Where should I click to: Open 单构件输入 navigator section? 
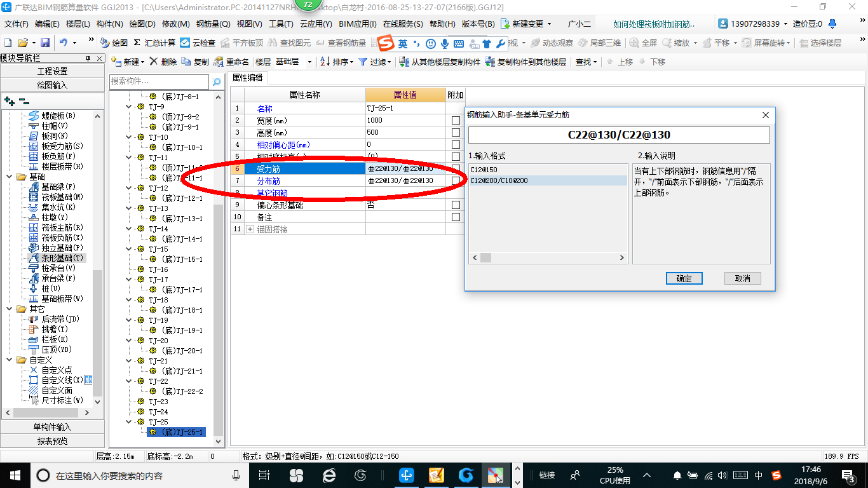(x=52, y=427)
